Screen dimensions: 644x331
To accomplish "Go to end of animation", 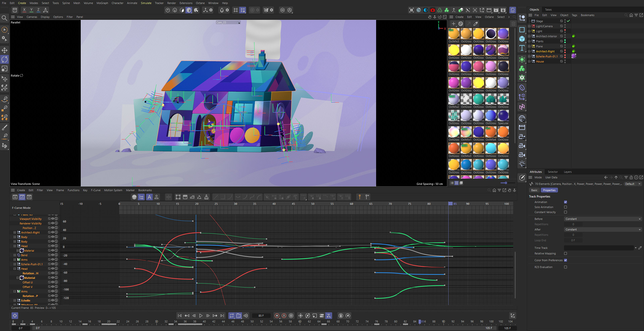I will pyautogui.click(x=222, y=316).
